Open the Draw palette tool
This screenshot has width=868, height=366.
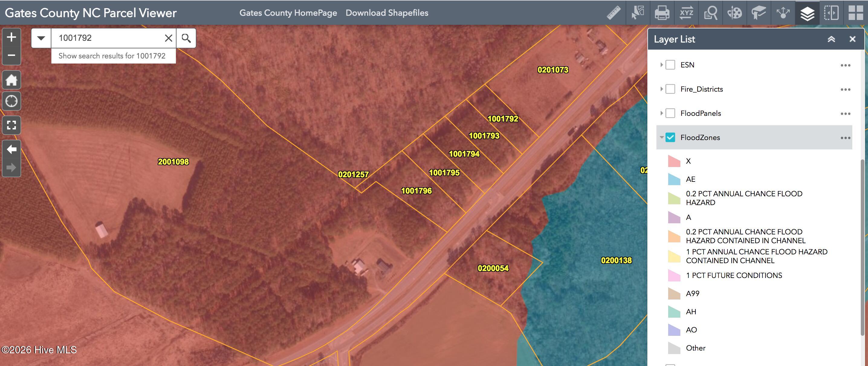coord(734,13)
